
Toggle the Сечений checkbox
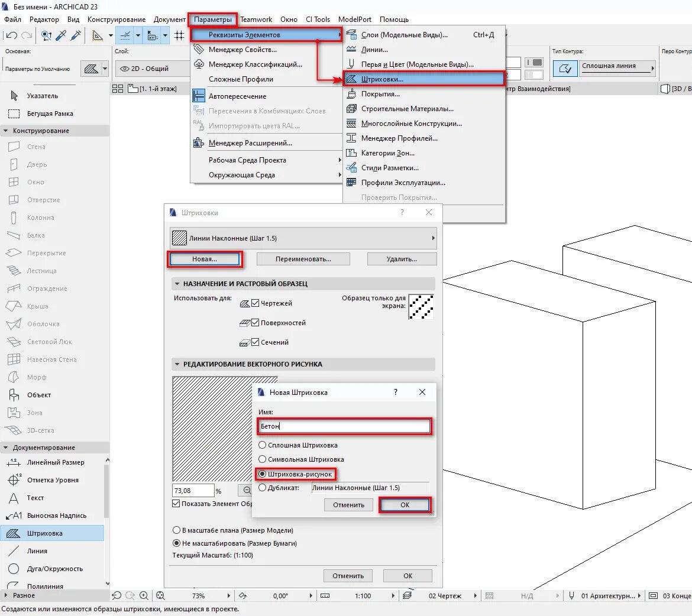(x=255, y=342)
